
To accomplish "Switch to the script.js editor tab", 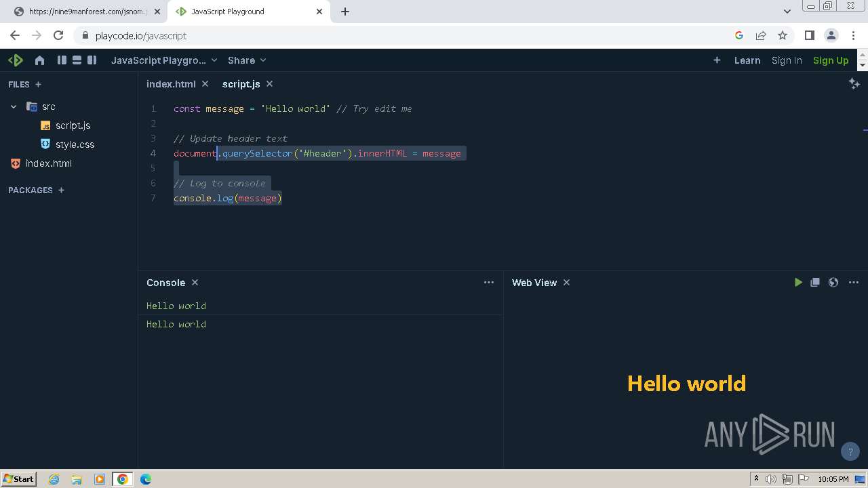I will (241, 84).
